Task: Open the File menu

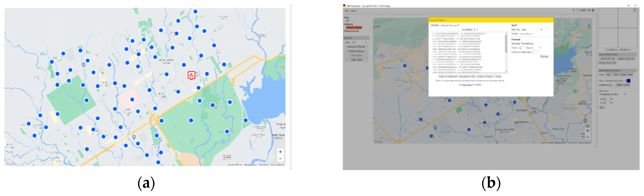Action: pyautogui.click(x=347, y=11)
